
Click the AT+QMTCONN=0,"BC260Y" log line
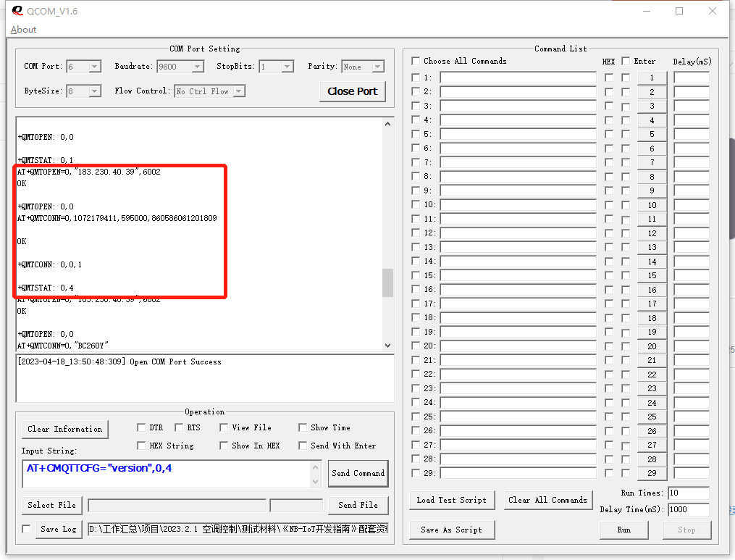(63, 346)
